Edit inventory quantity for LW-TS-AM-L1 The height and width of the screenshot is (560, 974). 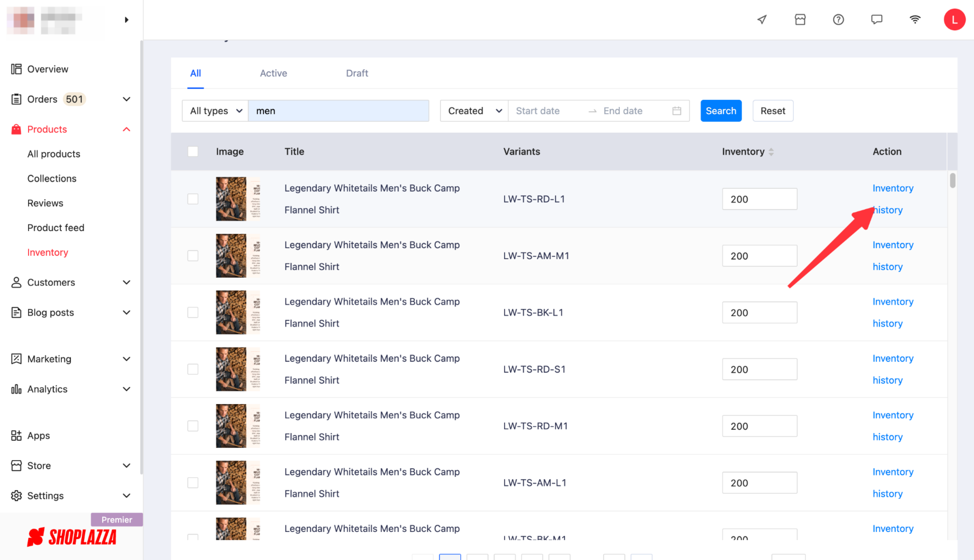[x=760, y=483]
